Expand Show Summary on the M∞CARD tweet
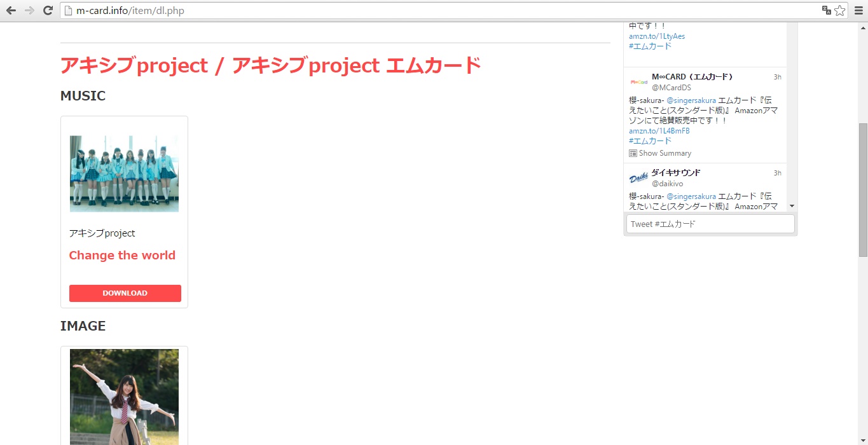868x445 pixels. pos(660,153)
